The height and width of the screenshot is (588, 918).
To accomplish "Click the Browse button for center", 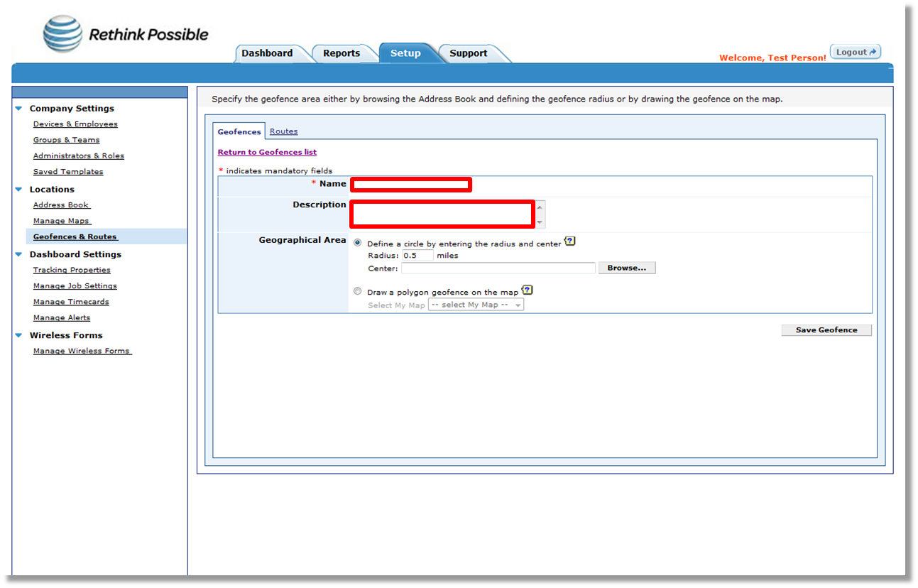I will tap(627, 268).
